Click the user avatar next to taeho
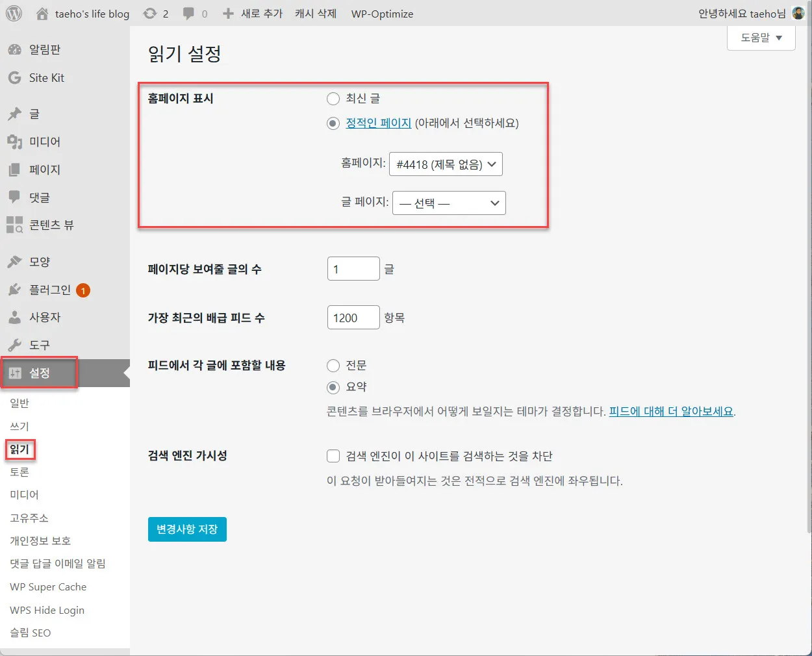The image size is (812, 656). click(798, 12)
